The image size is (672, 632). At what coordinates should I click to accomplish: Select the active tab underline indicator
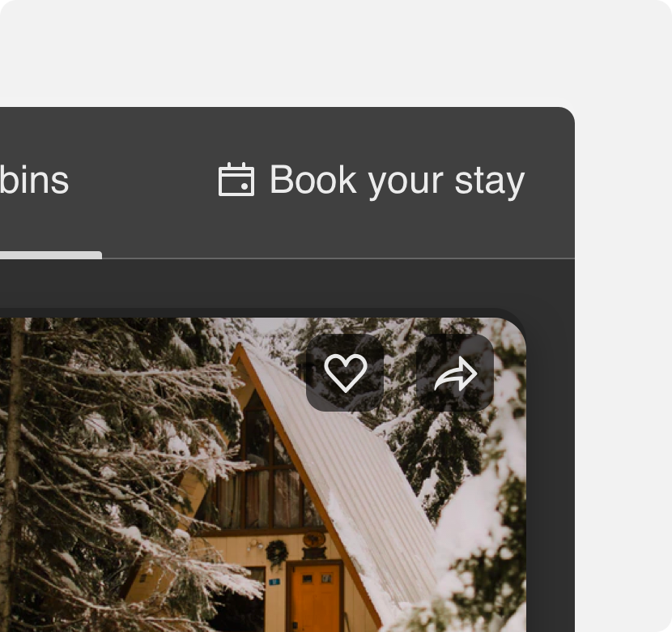(x=50, y=255)
